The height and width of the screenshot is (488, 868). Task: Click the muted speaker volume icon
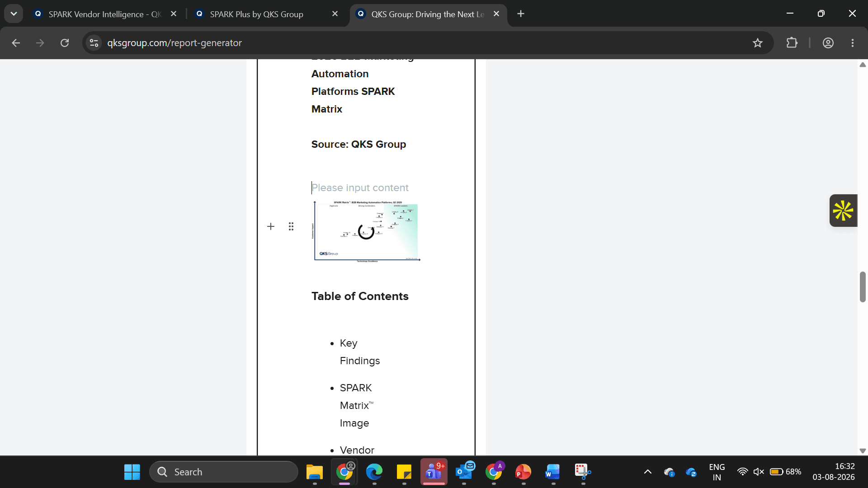(759, 472)
